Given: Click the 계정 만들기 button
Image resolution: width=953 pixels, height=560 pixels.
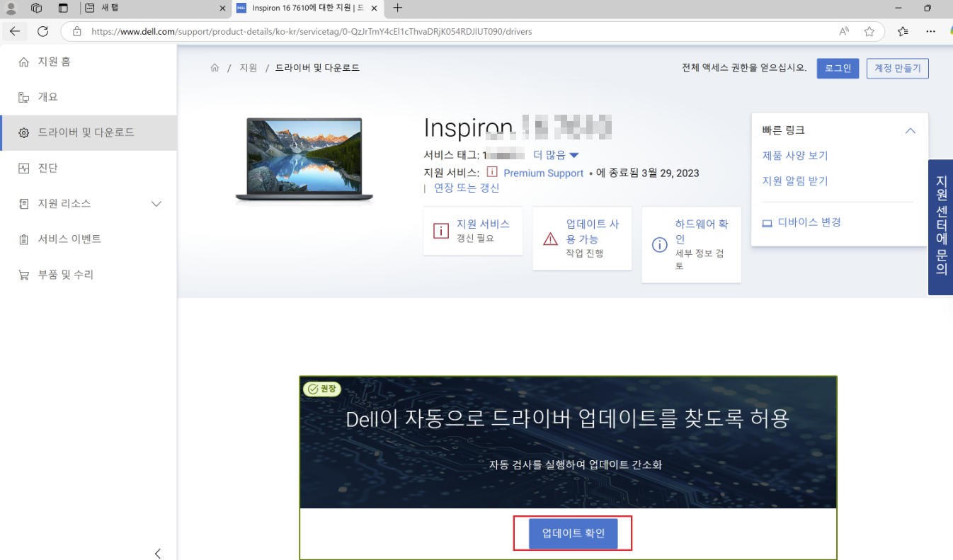Looking at the screenshot, I should (898, 68).
